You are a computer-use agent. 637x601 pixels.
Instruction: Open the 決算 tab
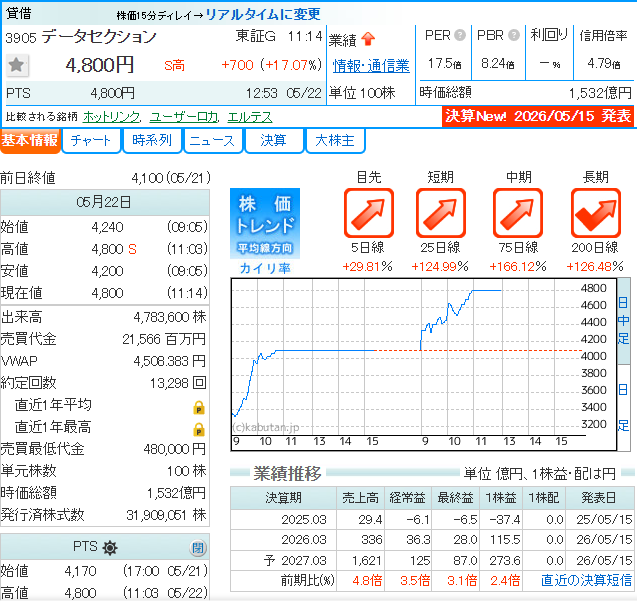[x=274, y=141]
